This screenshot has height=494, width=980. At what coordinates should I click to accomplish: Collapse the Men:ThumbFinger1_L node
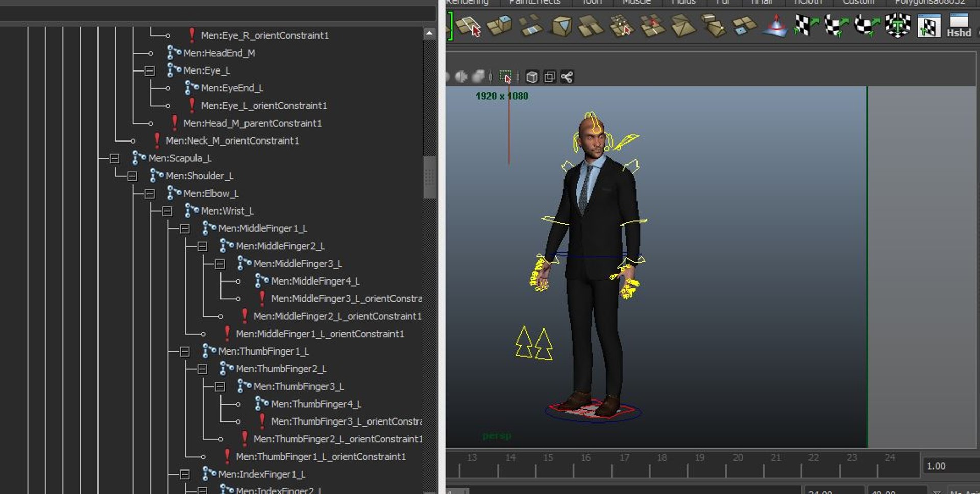pyautogui.click(x=185, y=352)
